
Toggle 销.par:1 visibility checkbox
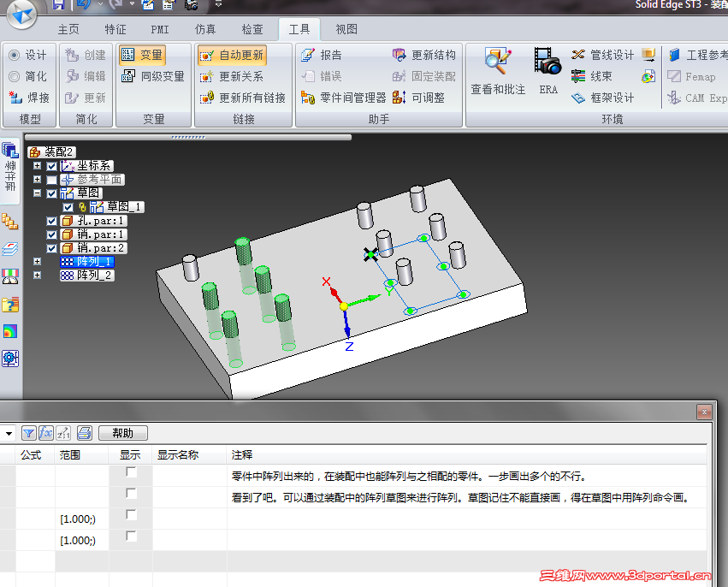(51, 234)
